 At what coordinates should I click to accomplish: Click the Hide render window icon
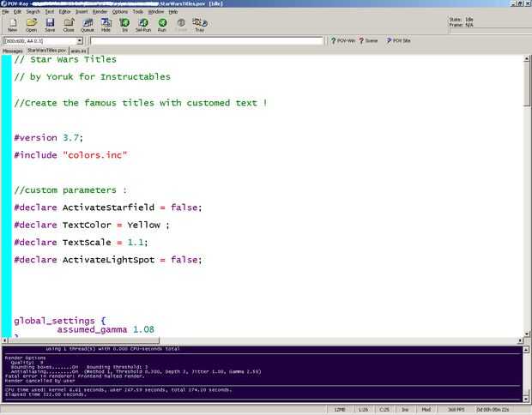[106, 25]
